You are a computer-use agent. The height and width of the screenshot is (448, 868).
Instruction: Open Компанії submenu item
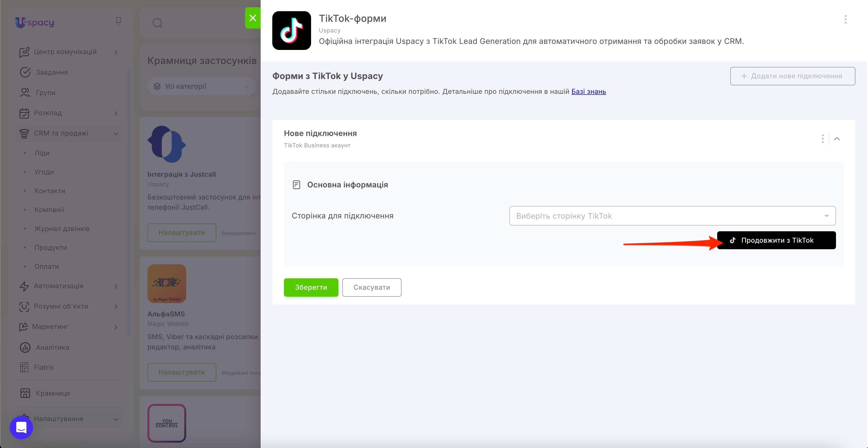coord(49,209)
